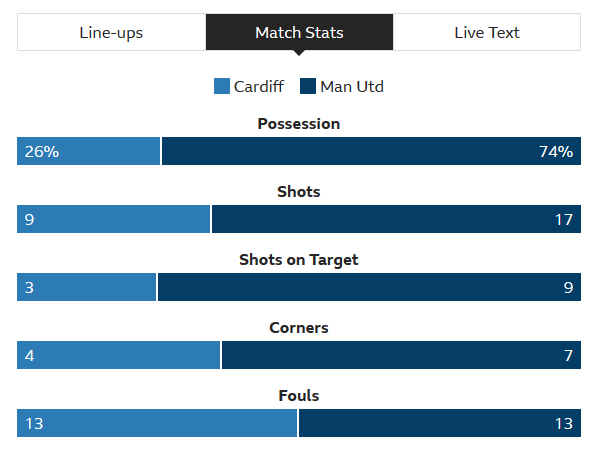Select Man Utd's 17 shots bar segment
The height and width of the screenshot is (450, 604).
tap(396, 219)
